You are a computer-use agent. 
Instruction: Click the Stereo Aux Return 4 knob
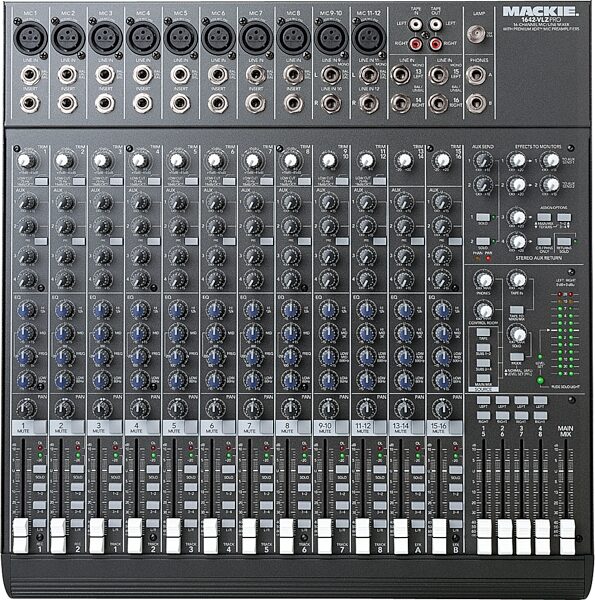tap(517, 241)
